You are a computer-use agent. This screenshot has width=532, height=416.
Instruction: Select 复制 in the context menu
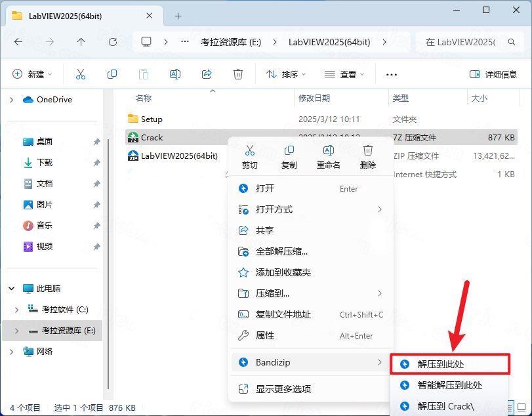tap(289, 157)
